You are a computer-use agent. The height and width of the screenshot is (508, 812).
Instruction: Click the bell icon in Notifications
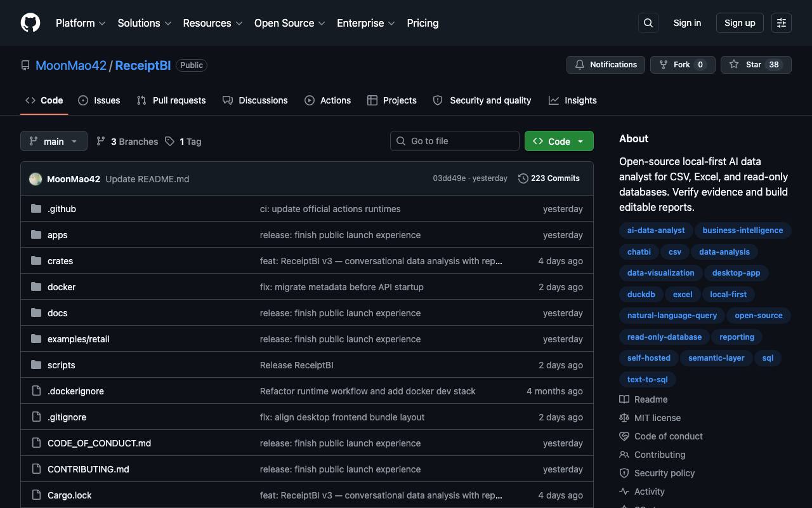[x=580, y=65]
